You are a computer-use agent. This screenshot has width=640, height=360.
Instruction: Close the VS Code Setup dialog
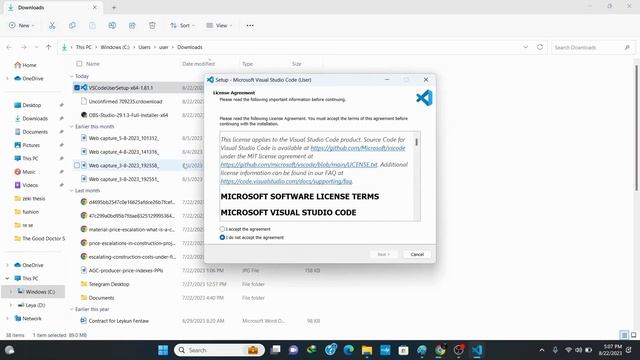pyautogui.click(x=426, y=80)
